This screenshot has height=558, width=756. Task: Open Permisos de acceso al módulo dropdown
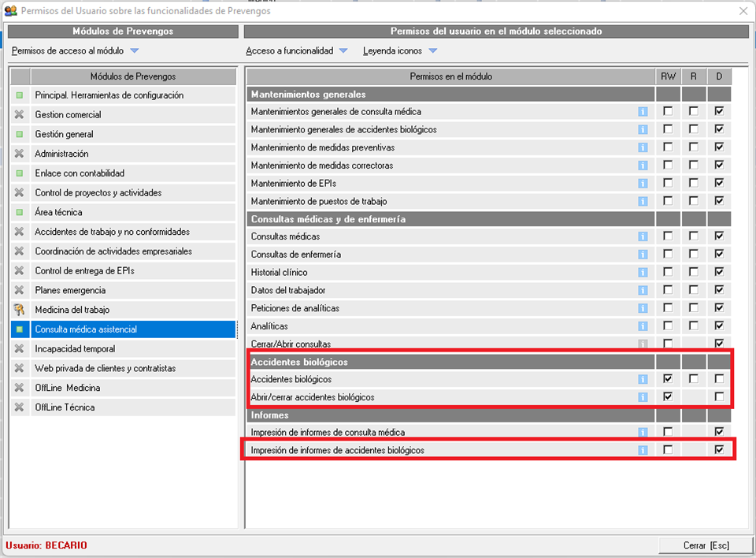75,51
